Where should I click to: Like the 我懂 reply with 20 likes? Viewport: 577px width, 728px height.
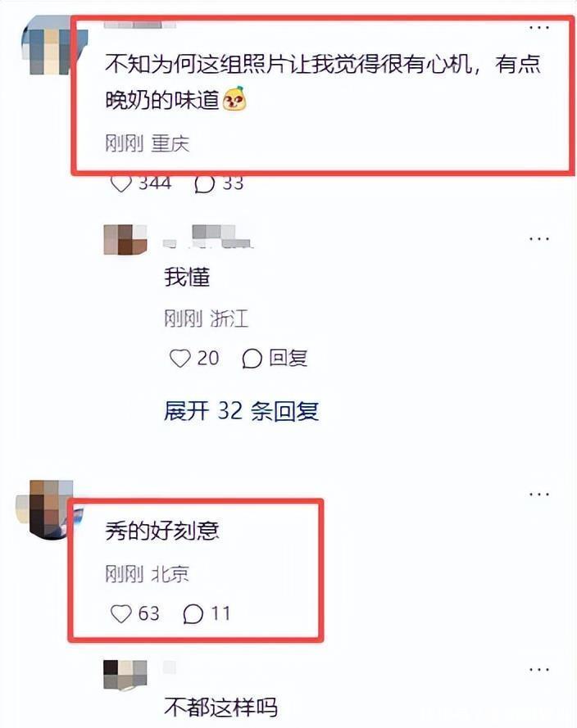179,359
